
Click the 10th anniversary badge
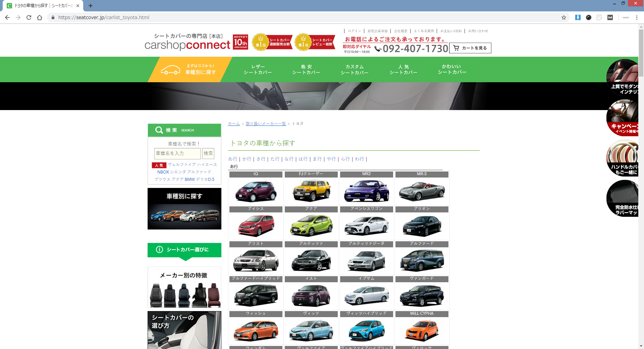[x=240, y=42]
